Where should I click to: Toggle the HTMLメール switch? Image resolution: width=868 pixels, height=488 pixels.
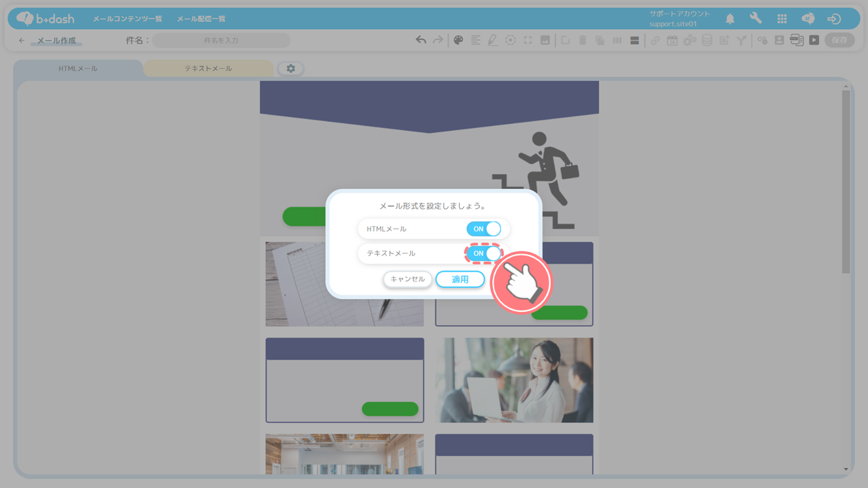[484, 229]
